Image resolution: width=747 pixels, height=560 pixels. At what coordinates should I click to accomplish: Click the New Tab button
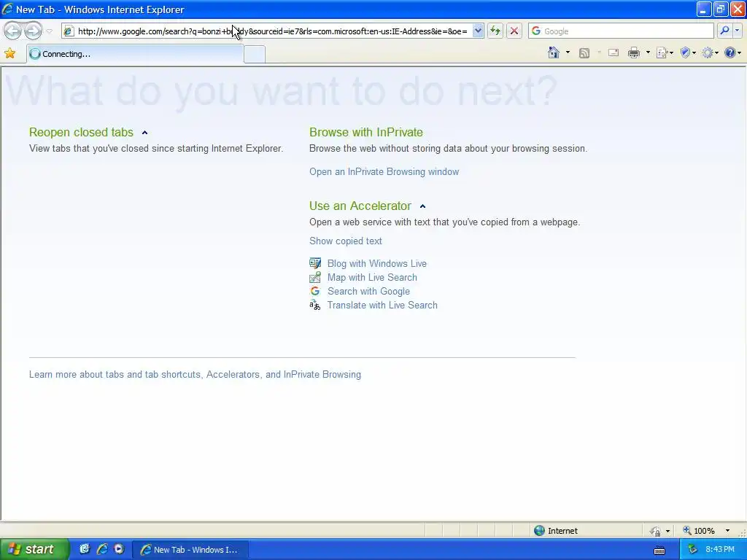(255, 54)
